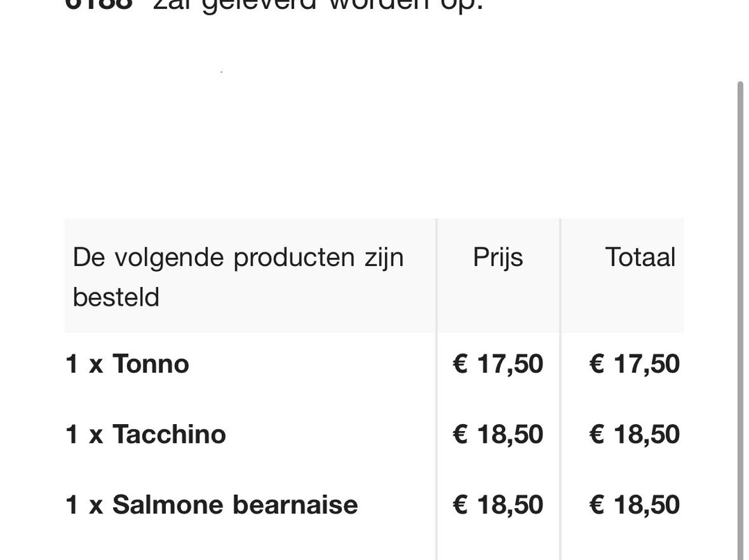Select the Salmone bearnaise product name
The image size is (749, 560).
click(x=235, y=505)
